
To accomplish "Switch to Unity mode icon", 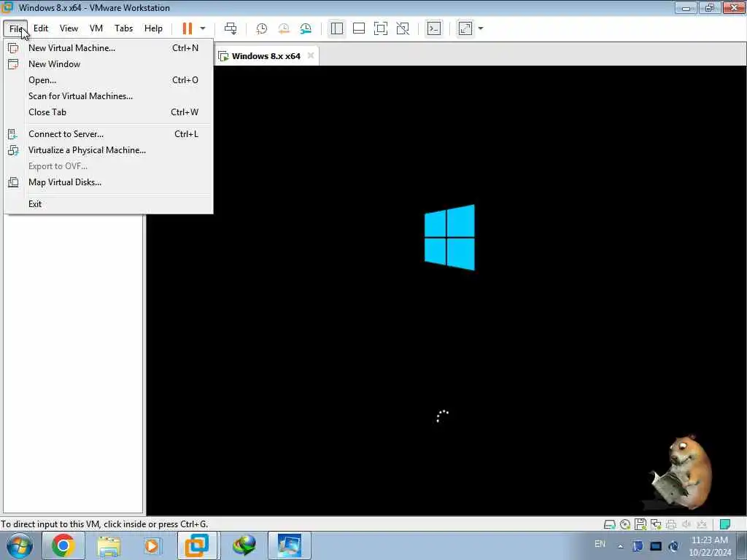I will point(403,28).
